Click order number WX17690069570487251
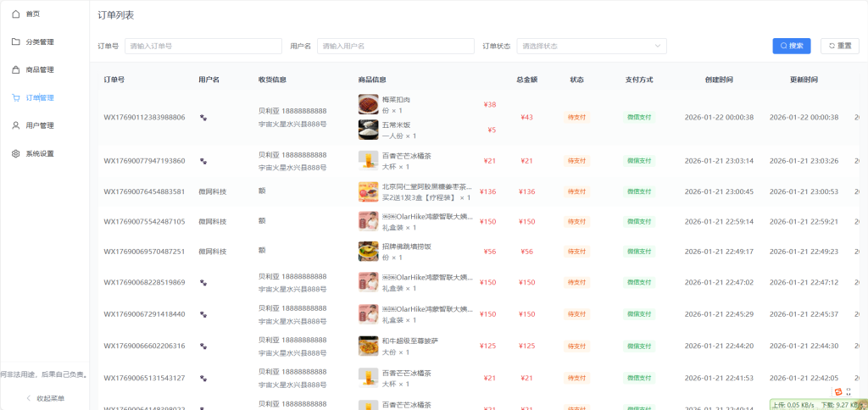868x410 pixels. tap(144, 252)
